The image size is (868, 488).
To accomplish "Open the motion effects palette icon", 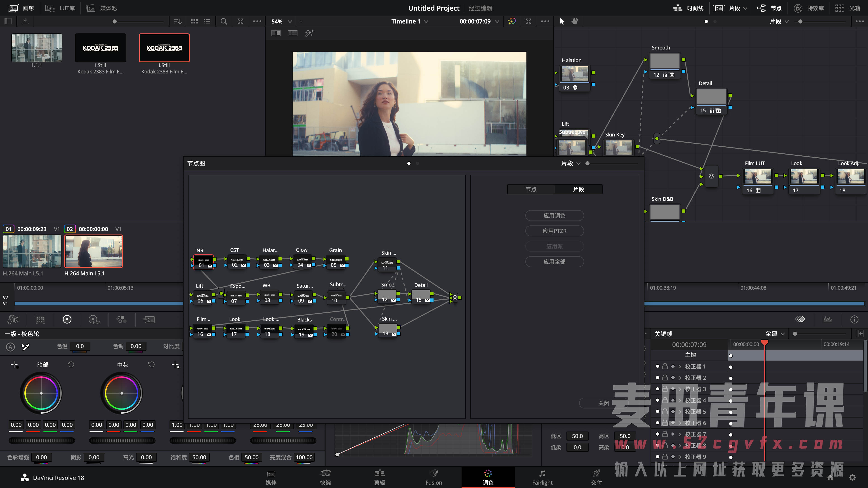I will [x=149, y=319].
